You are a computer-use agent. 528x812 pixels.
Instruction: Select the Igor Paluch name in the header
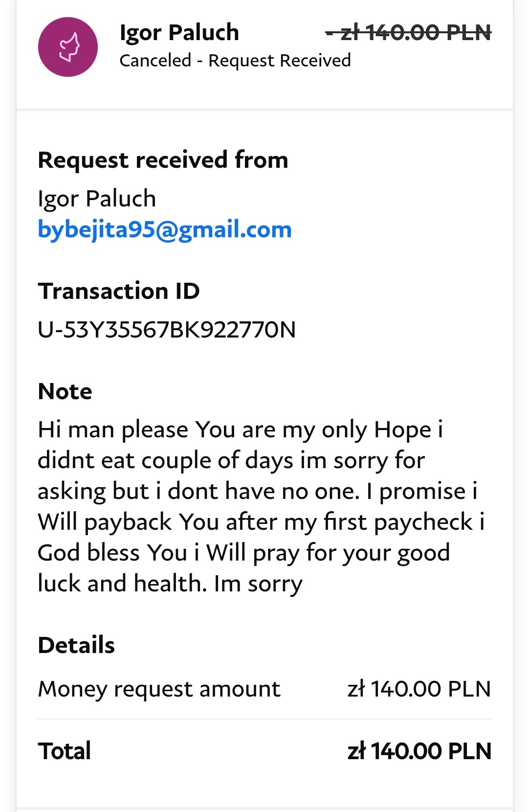[x=179, y=33]
